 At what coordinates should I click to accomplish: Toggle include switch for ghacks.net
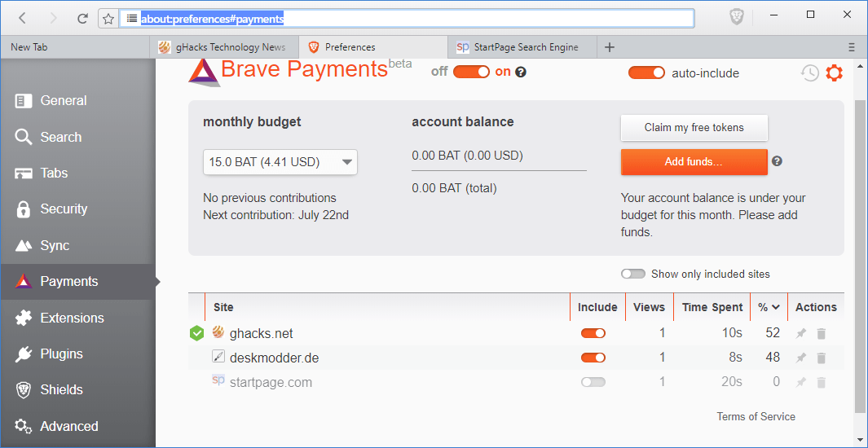593,333
